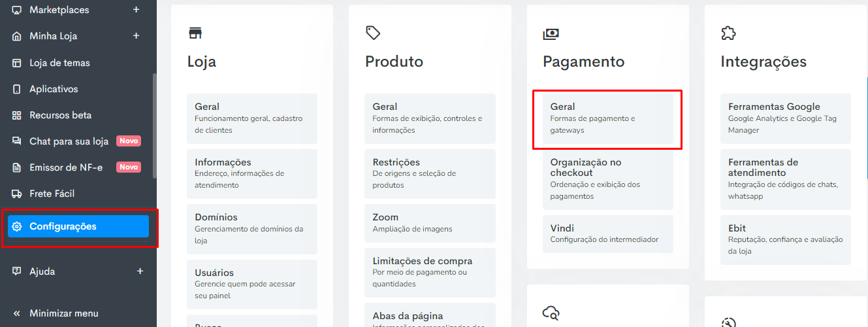
Task: Click the Loja section heading
Action: [202, 62]
